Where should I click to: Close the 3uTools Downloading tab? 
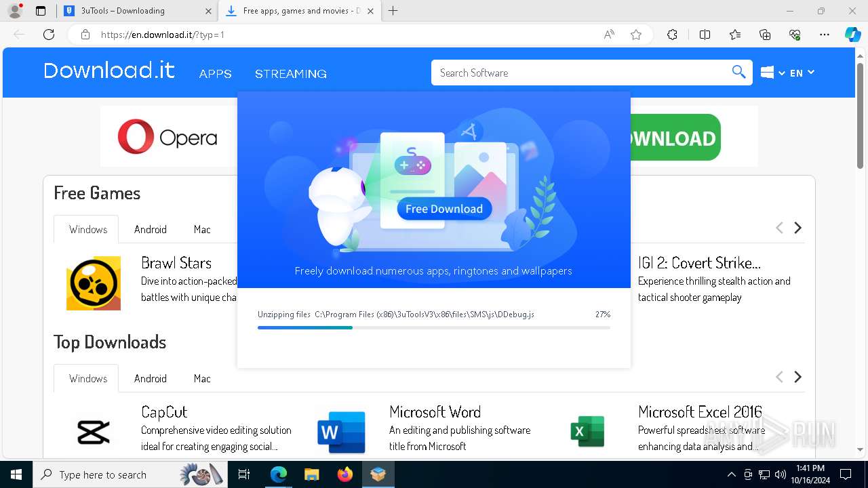click(x=209, y=11)
